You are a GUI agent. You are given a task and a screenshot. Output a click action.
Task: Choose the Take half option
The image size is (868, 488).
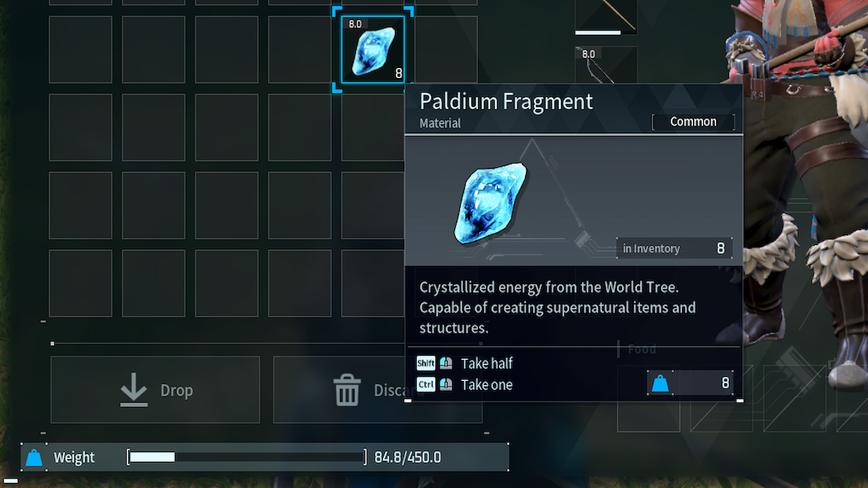pyautogui.click(x=487, y=363)
